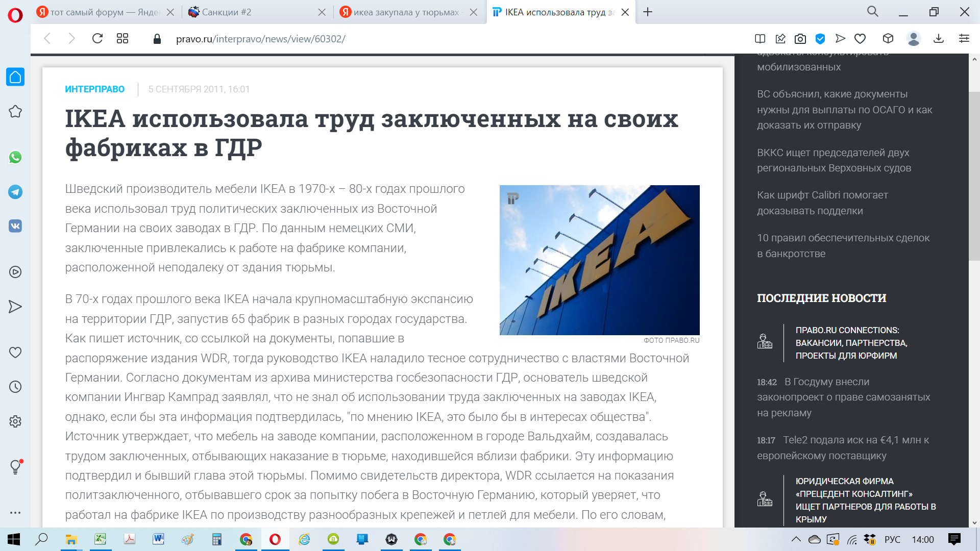Viewport: 980px width, 551px height.
Task: Open 'ВККС ищет председателей' article link
Action: [x=834, y=160]
